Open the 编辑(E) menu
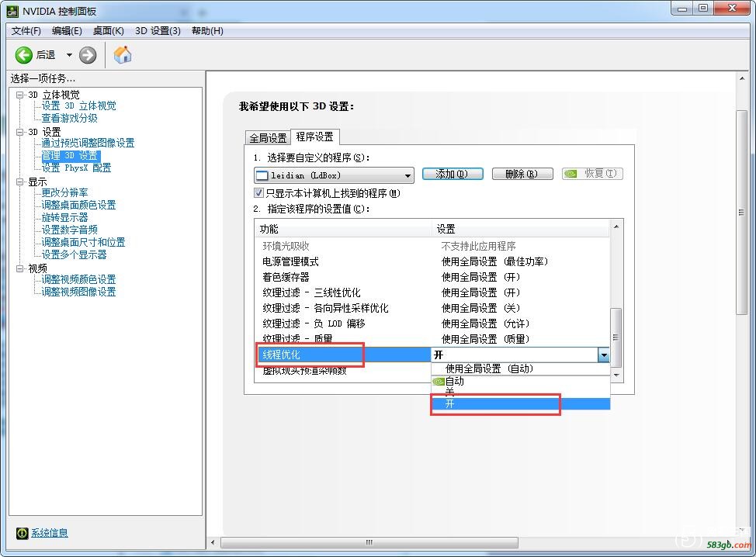 click(x=67, y=31)
